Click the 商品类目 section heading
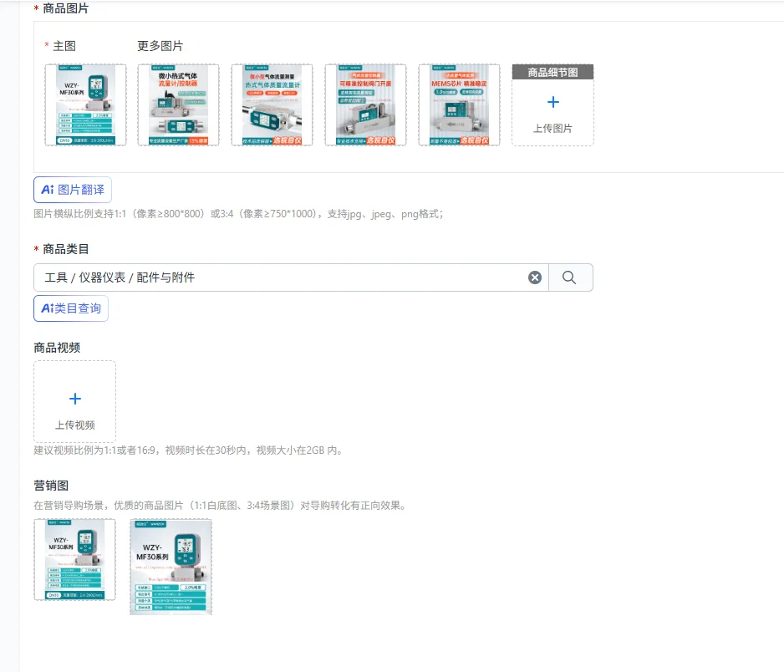Image resolution: width=784 pixels, height=672 pixels. click(65, 249)
